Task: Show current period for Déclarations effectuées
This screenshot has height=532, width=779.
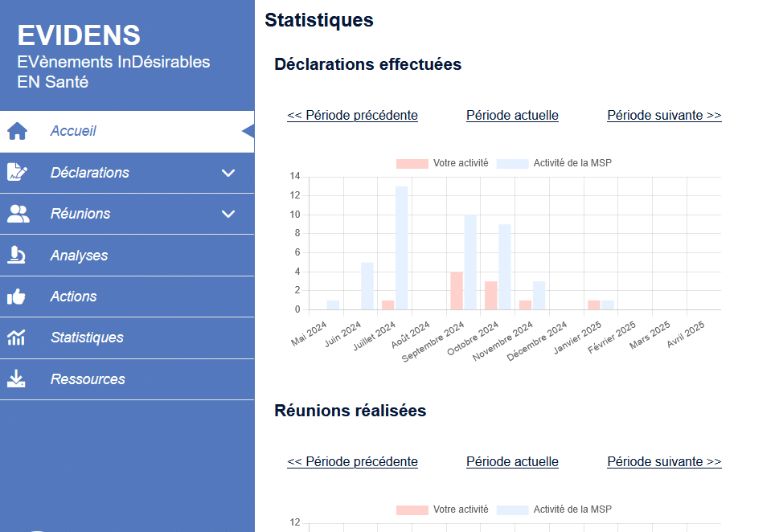Action: (x=512, y=116)
